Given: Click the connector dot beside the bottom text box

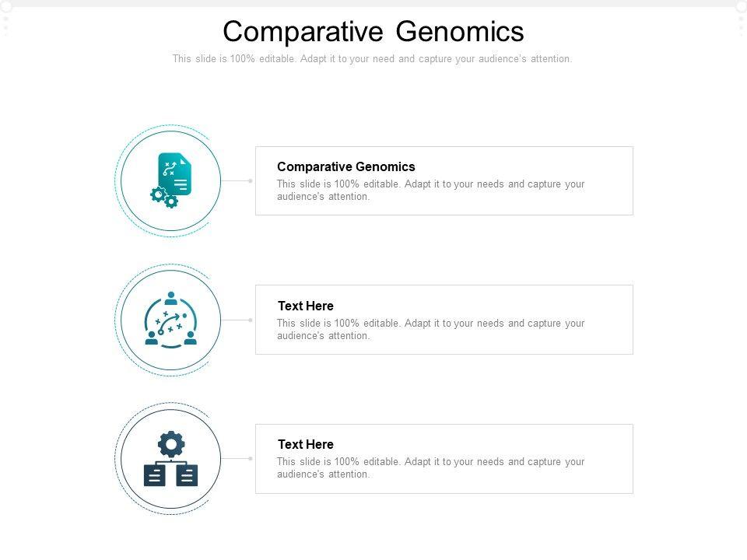Looking at the screenshot, I should [251, 459].
